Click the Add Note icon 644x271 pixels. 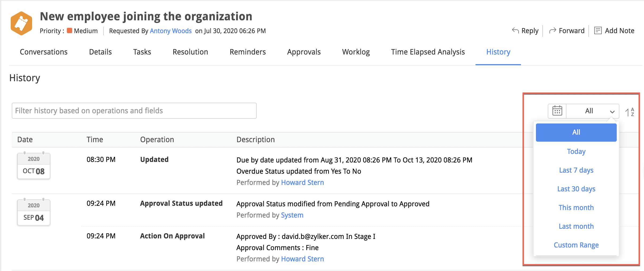click(598, 31)
